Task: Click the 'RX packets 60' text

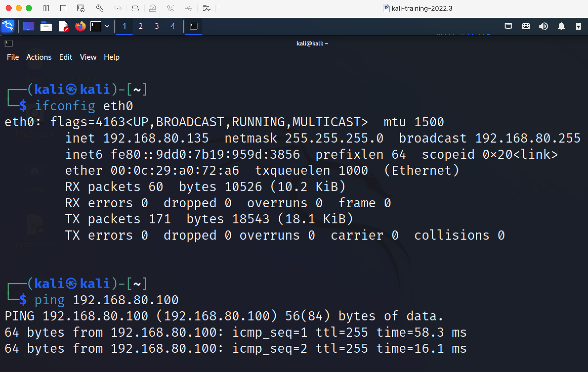Action: (114, 187)
